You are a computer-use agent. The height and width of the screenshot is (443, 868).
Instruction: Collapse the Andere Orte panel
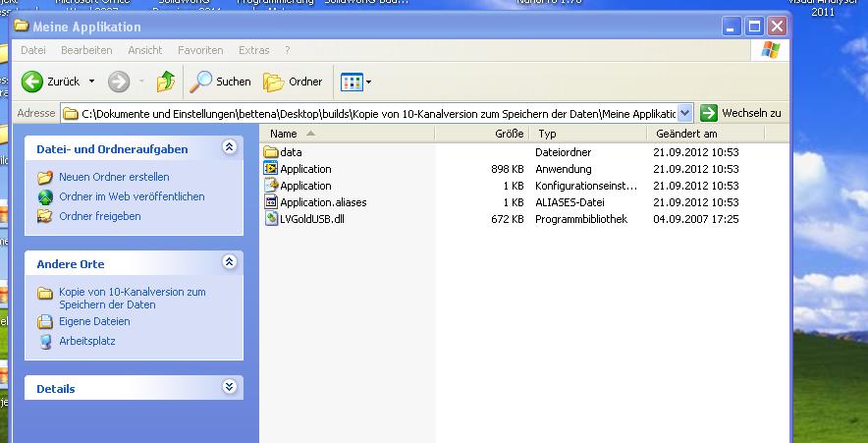coord(229,261)
